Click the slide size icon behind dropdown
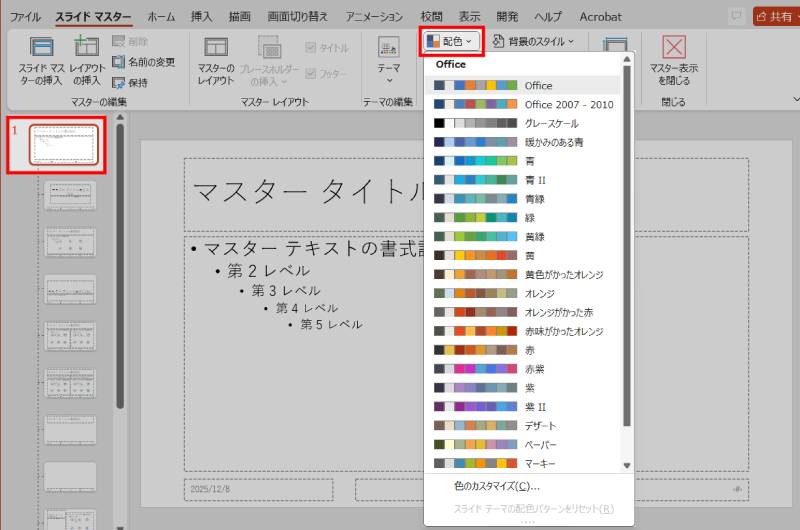This screenshot has height=530, width=800. pos(615,43)
